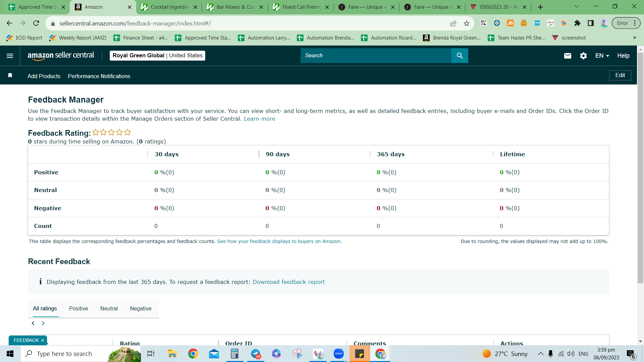Go to next feedback page arrow
This screenshot has height=362, width=644.
43,323
